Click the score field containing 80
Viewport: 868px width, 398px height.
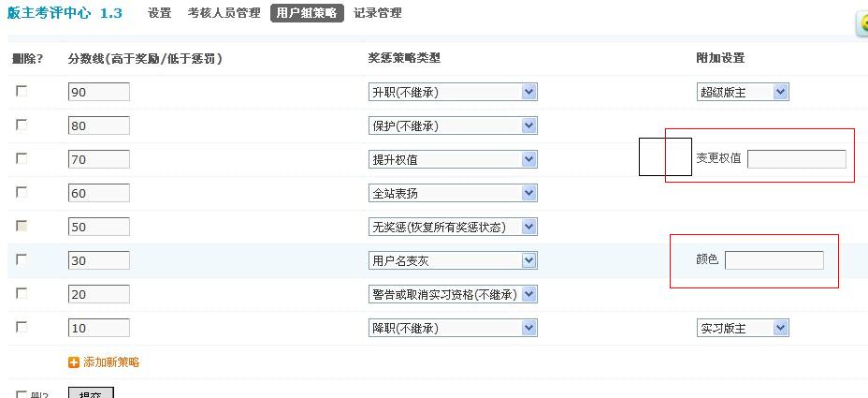pyautogui.click(x=99, y=125)
